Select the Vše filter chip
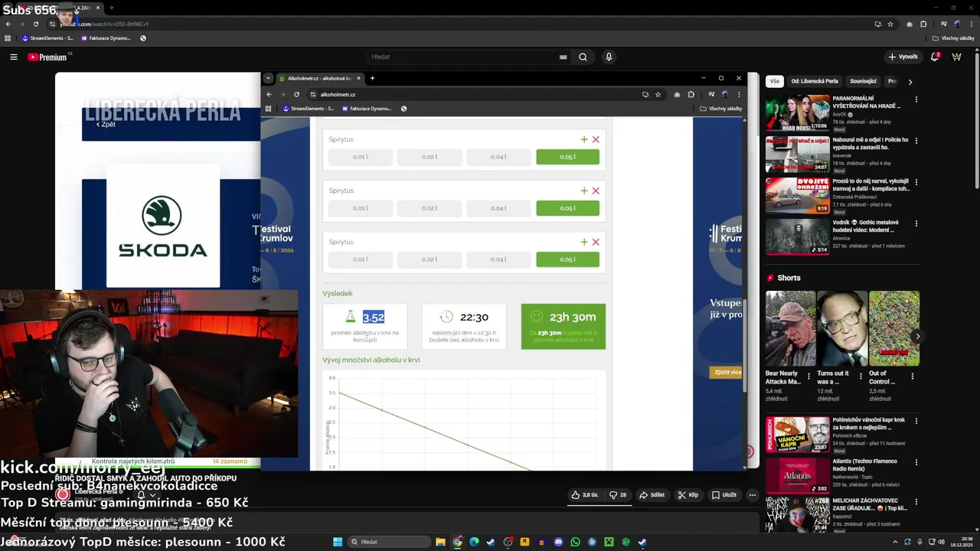980x551 pixels. coord(775,81)
